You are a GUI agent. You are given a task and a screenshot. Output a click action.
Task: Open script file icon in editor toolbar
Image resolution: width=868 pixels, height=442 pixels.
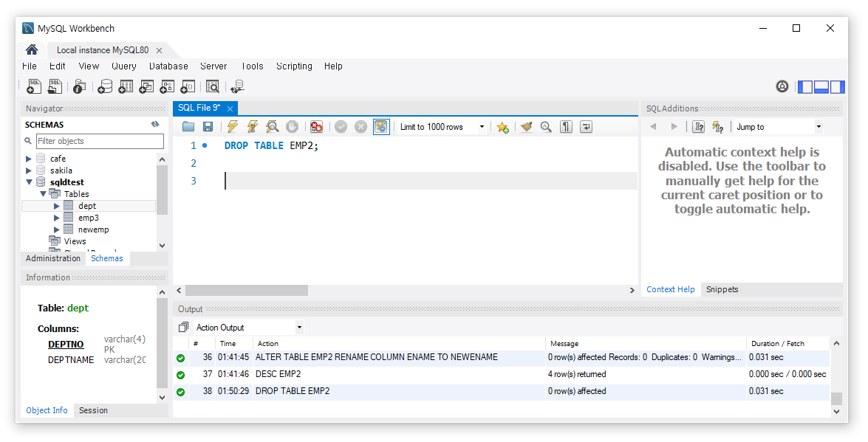(x=188, y=127)
